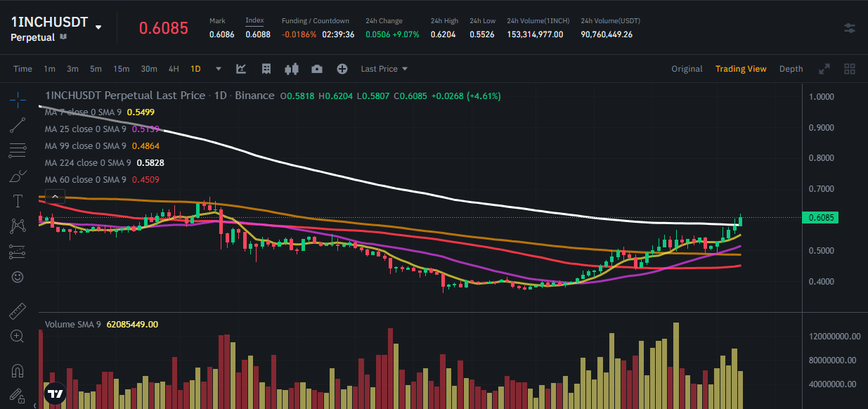The image size is (868, 409).
Task: Click the large red 0.6085 last price
Action: 164,28
